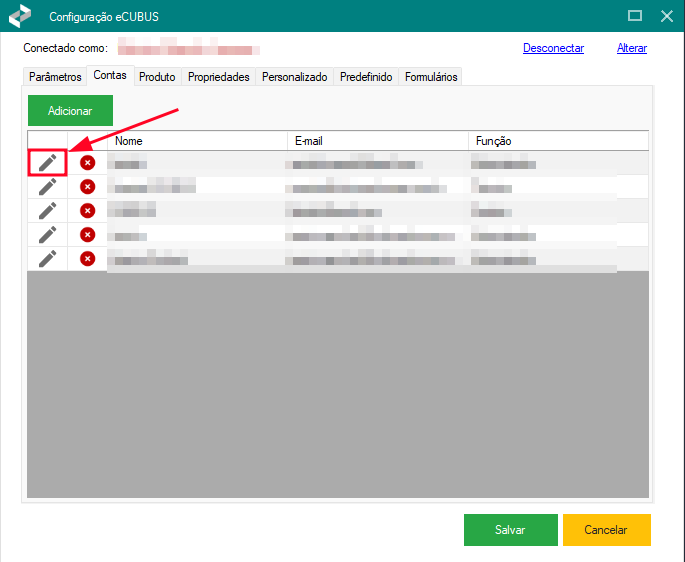Click the yellow Cancelar button

pyautogui.click(x=606, y=530)
